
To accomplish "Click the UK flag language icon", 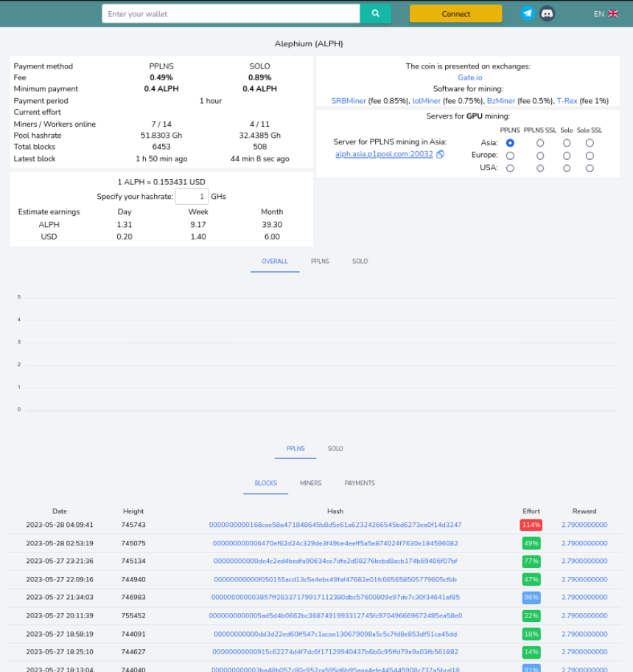I will tap(613, 14).
